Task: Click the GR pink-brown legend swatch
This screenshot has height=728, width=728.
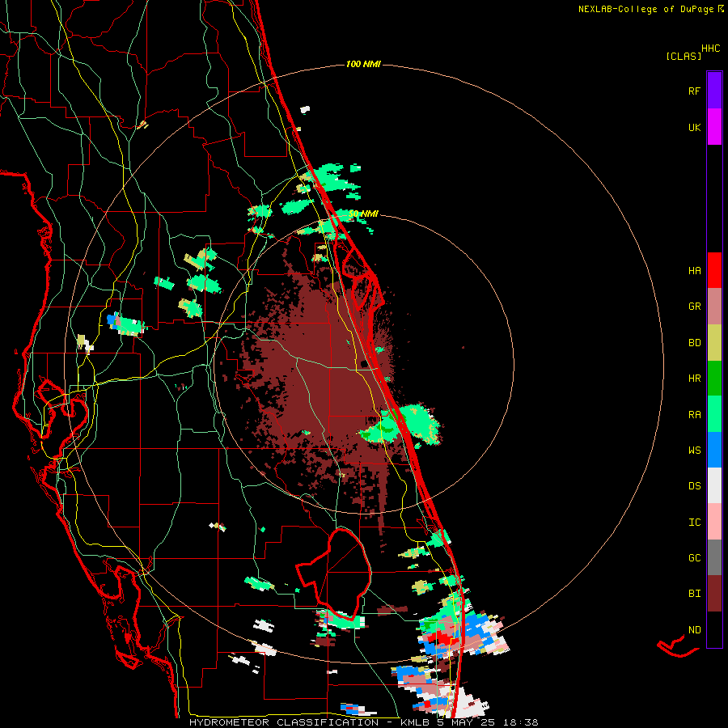Action: (714, 307)
